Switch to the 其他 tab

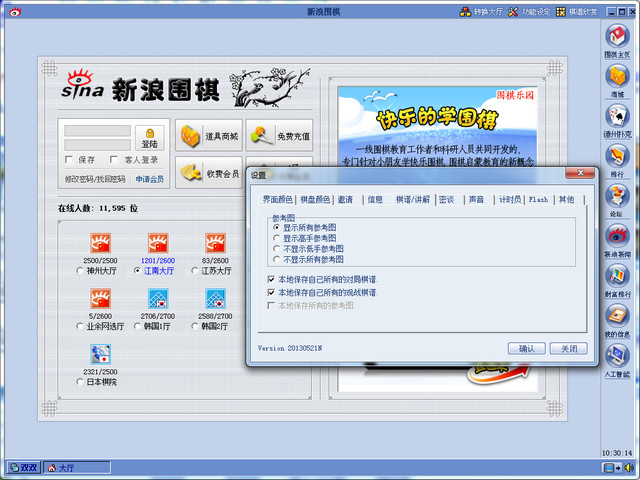567,199
